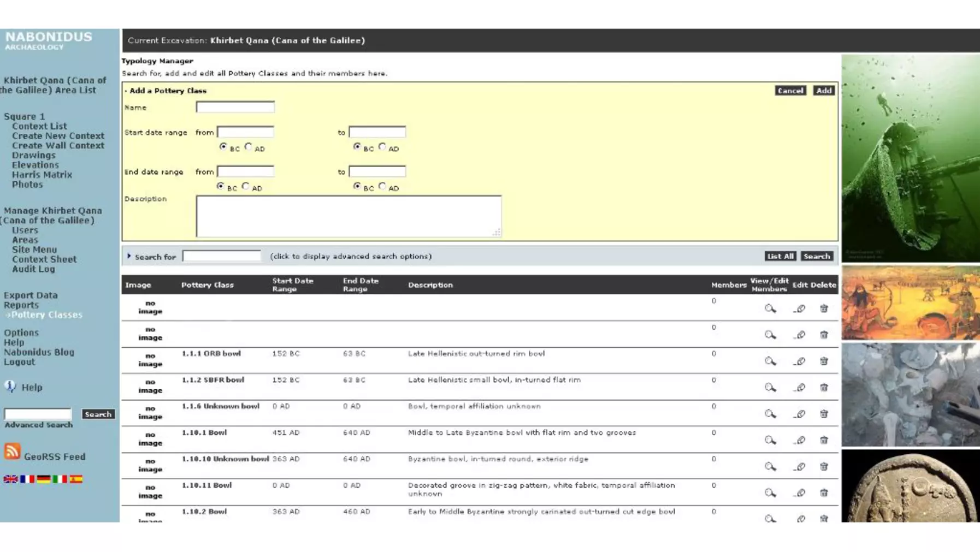This screenshot has width=980, height=552.
Task: Click the sidebar search text box
Action: pos(38,414)
